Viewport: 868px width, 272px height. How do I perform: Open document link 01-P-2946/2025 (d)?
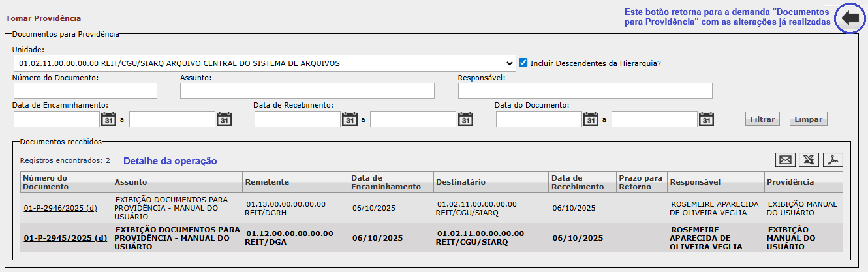60,208
